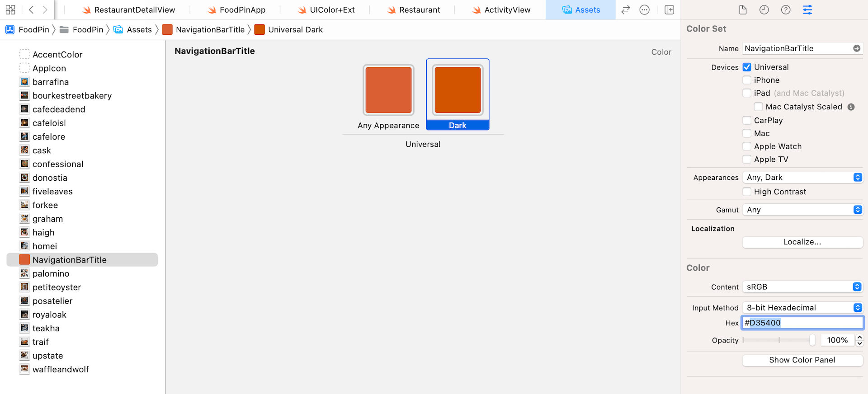
Task: Click the Opacity slider
Action: pyautogui.click(x=779, y=340)
